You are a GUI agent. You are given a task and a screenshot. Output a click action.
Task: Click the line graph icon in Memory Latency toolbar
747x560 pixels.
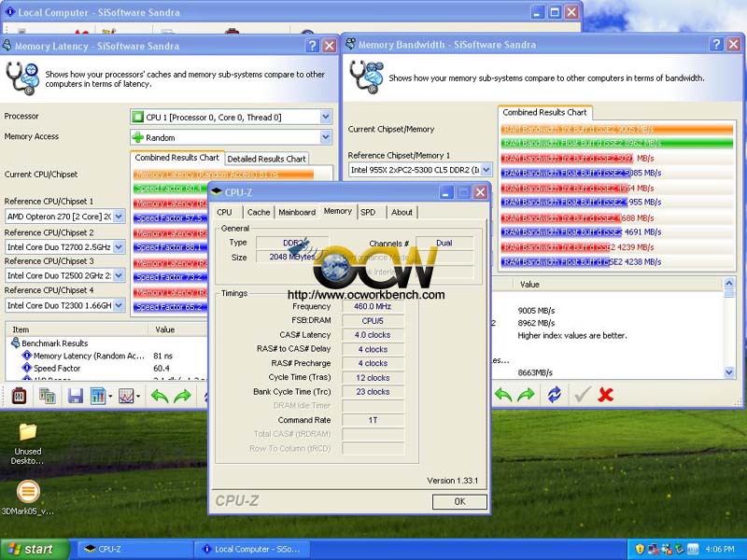(126, 395)
